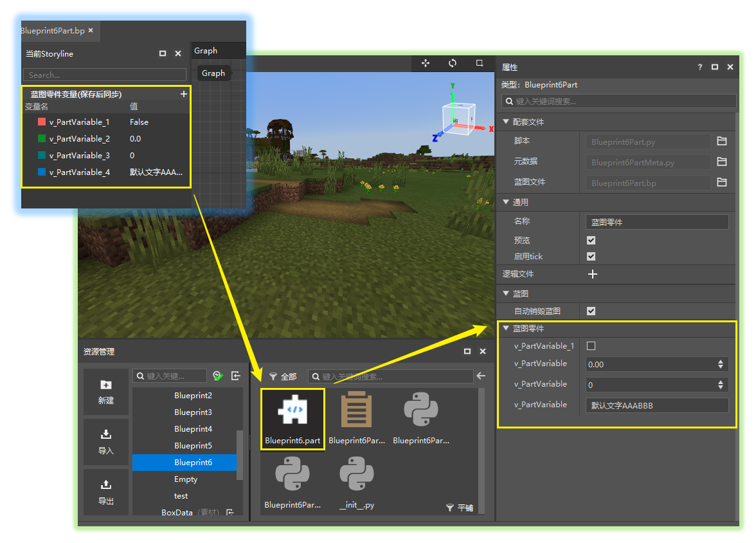Screen dimensions: 756x543
Task: Click the resource tree search field
Action: coord(170,376)
